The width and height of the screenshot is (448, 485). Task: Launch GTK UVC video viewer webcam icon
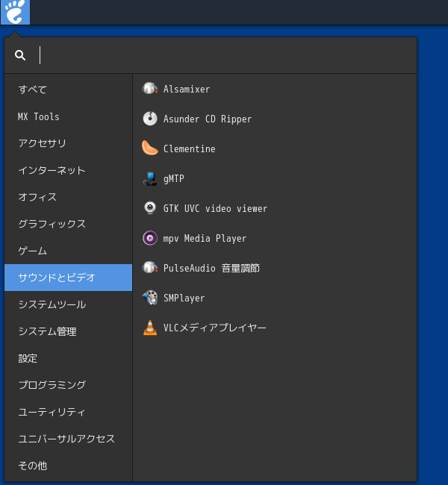point(150,208)
